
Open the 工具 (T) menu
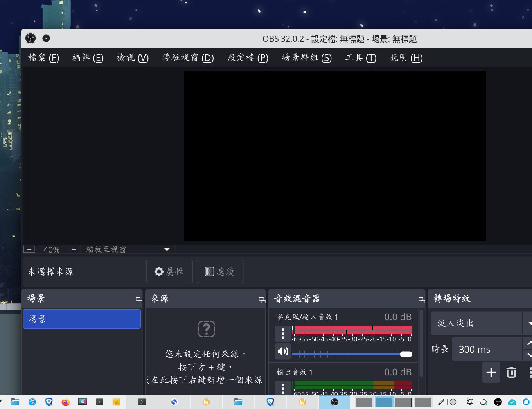(360, 58)
